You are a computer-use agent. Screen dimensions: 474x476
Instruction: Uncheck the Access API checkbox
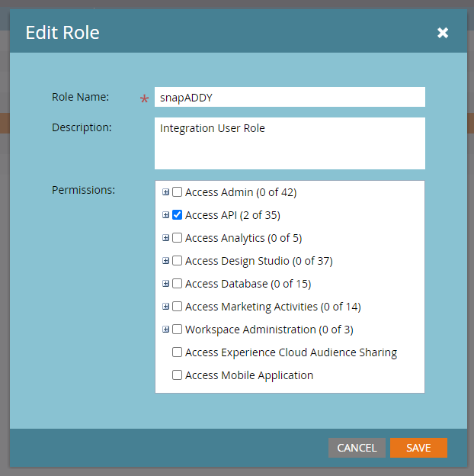pos(177,215)
